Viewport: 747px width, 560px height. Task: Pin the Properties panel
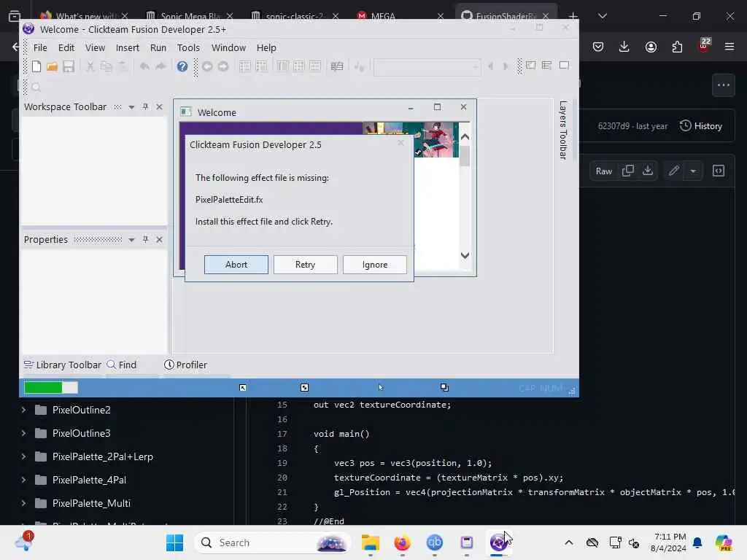click(x=145, y=239)
